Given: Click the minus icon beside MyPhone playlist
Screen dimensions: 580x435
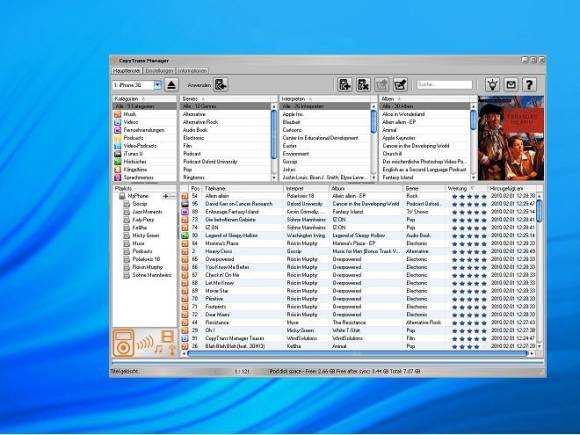Looking at the screenshot, I should point(172,196).
